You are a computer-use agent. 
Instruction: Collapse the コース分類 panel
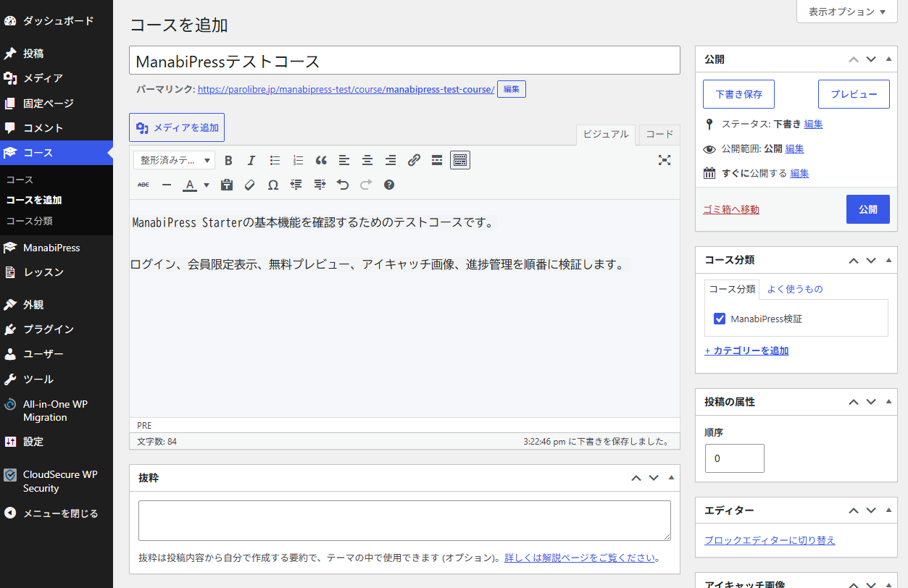pos(888,260)
